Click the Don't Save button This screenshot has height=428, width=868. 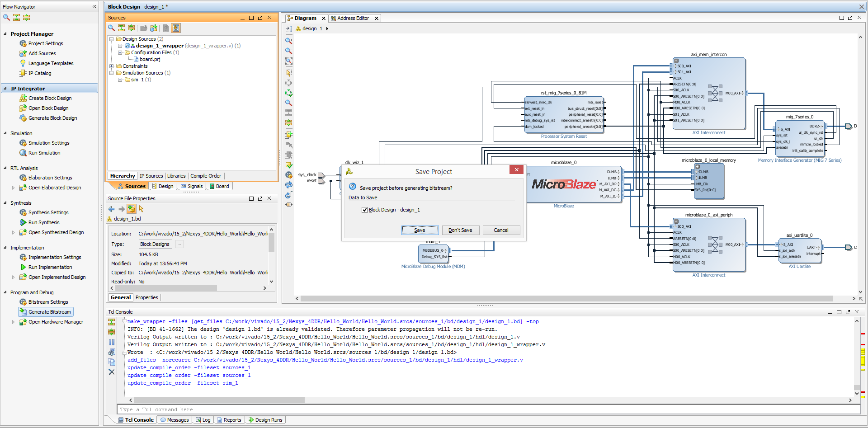coord(460,230)
